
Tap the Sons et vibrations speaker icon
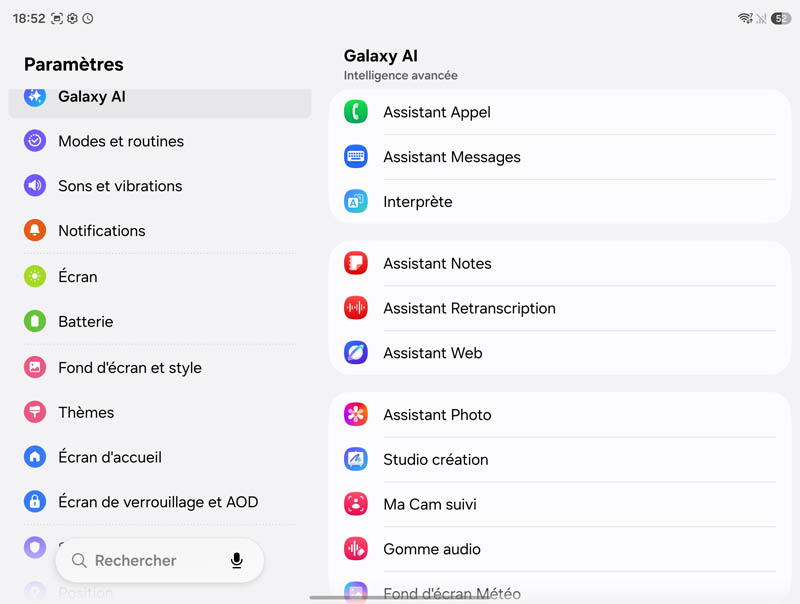tap(35, 186)
